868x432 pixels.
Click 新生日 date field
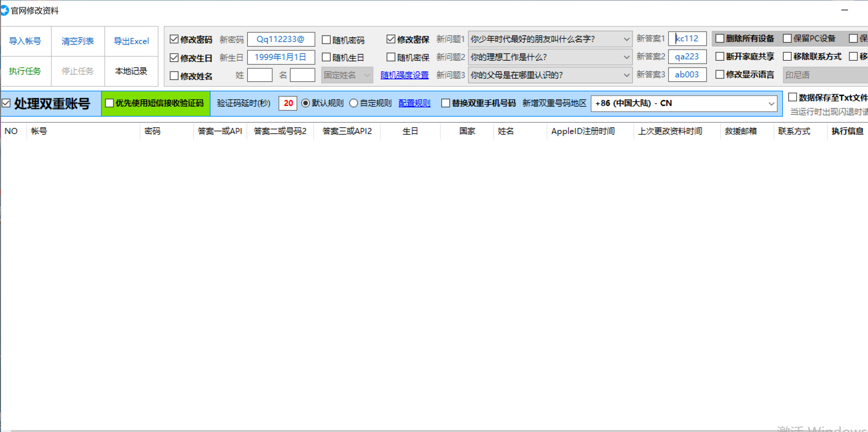(x=281, y=57)
